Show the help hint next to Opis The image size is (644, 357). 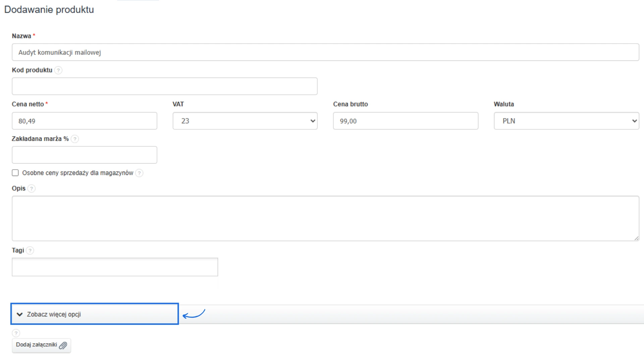click(32, 188)
